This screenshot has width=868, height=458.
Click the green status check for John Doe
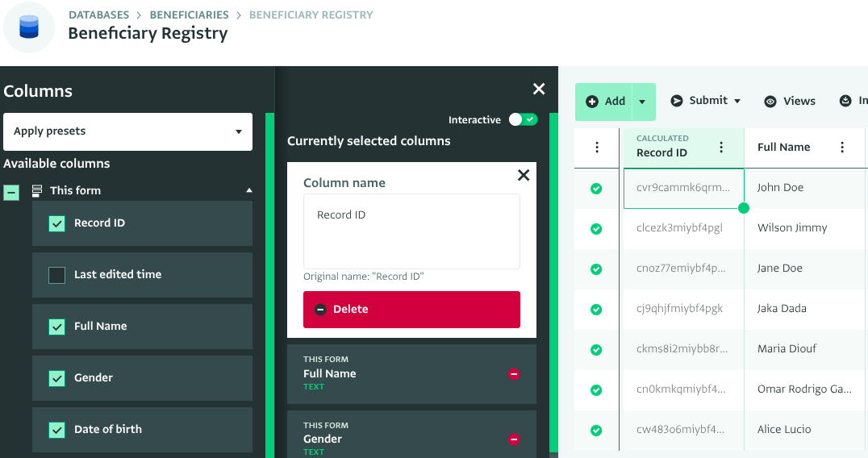tap(596, 188)
